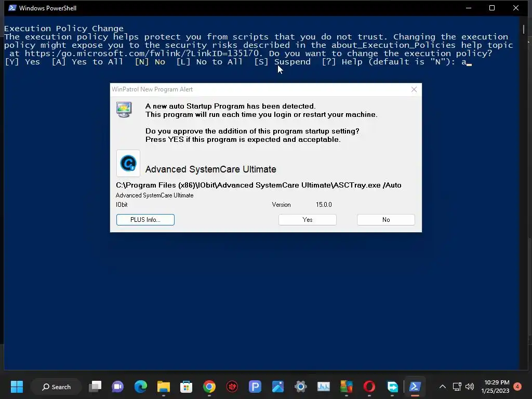Screen dimensions: 532x399
Task: Launch Microsoft Edge from the taskbar
Action: [x=140, y=387]
